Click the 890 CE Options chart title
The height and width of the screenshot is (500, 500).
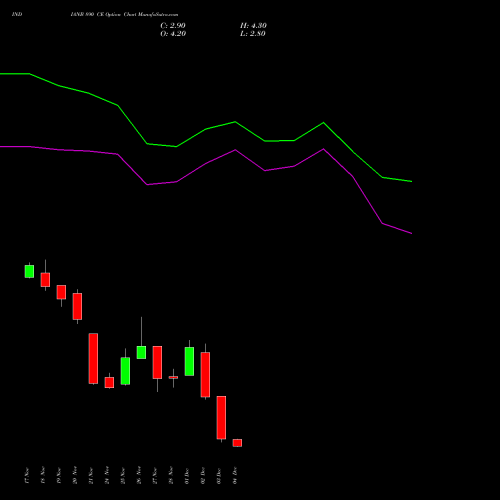click(x=124, y=15)
